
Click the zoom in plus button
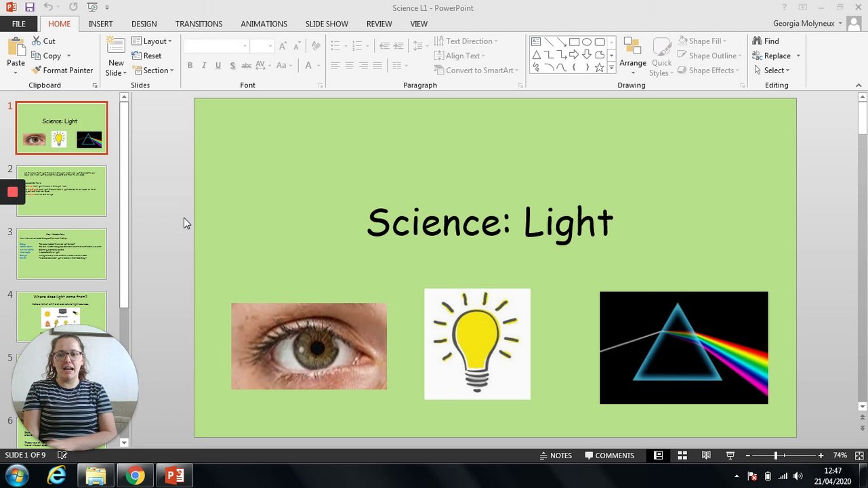[821, 455]
